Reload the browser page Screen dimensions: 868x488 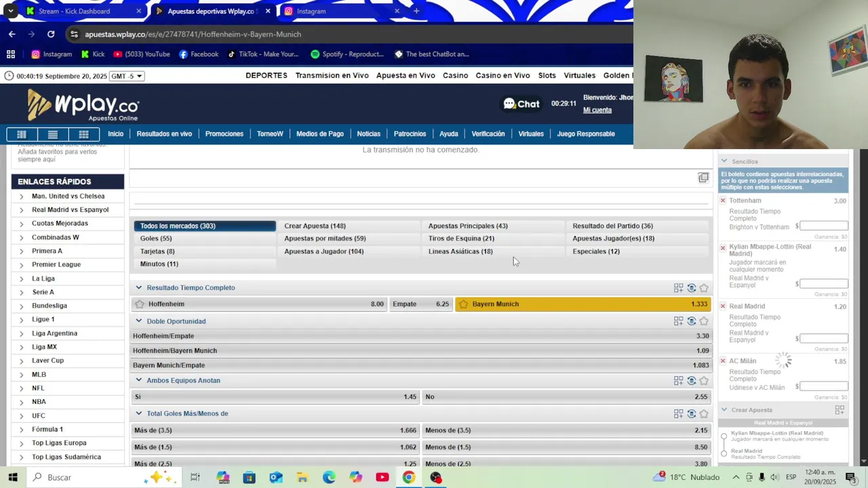(51, 34)
